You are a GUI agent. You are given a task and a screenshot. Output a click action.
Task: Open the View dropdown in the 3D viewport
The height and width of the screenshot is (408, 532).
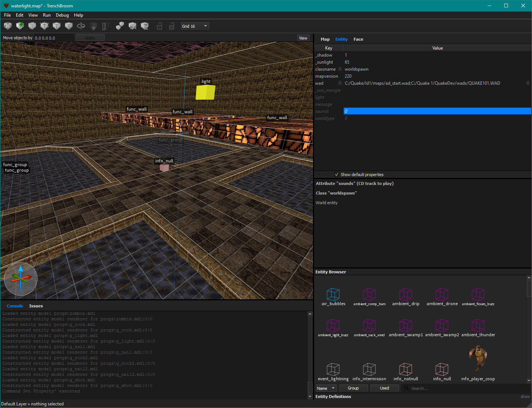303,38
